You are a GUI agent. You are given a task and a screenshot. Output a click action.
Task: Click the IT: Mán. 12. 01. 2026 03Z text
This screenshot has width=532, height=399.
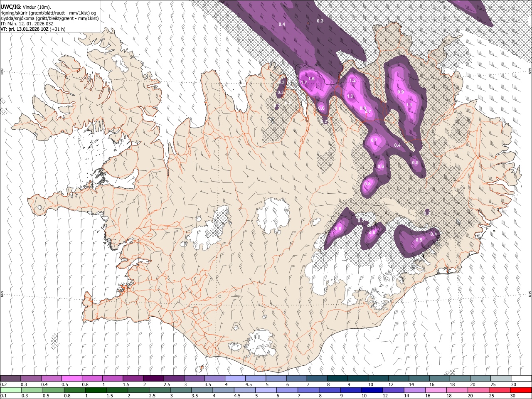coord(27,24)
